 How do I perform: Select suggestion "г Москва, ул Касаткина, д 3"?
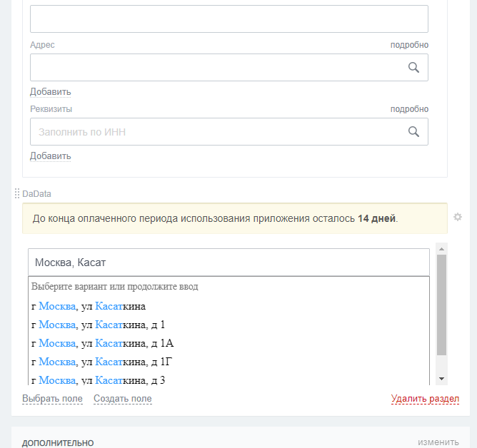tap(99, 380)
